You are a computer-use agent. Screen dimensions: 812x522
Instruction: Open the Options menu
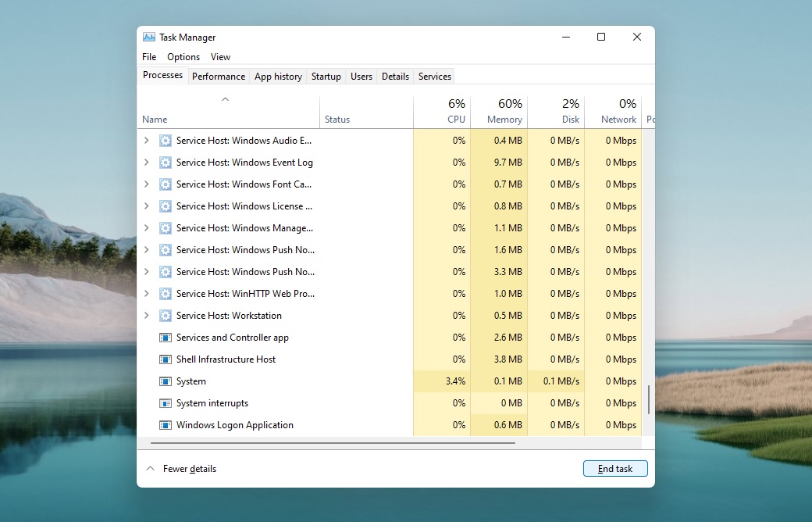click(x=183, y=57)
